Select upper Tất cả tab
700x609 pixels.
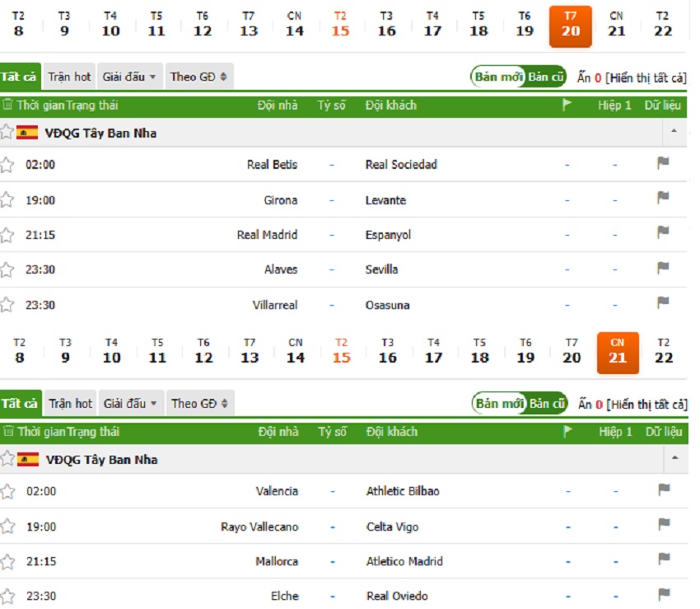[20, 77]
